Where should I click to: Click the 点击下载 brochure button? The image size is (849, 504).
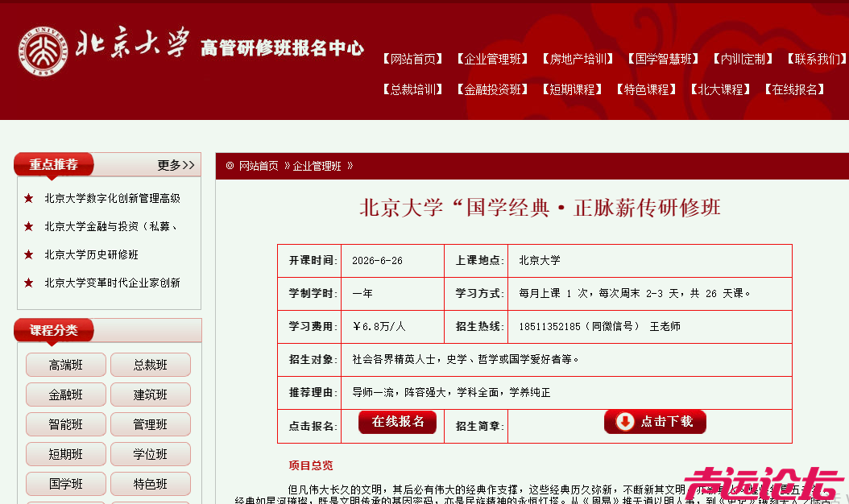point(655,422)
